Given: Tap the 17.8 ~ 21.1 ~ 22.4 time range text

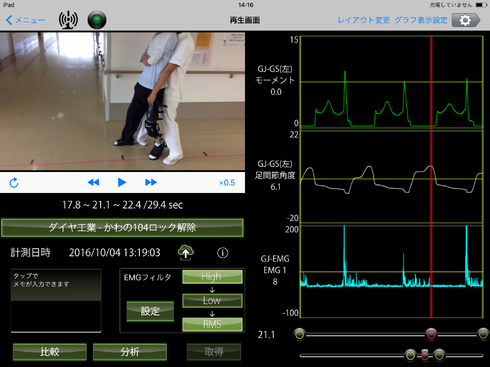Looking at the screenshot, I should 122,205.
